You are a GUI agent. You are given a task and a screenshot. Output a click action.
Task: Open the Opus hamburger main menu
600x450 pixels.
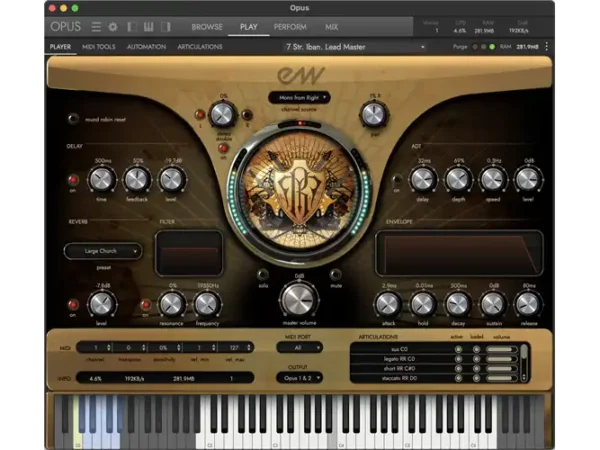[x=96, y=27]
